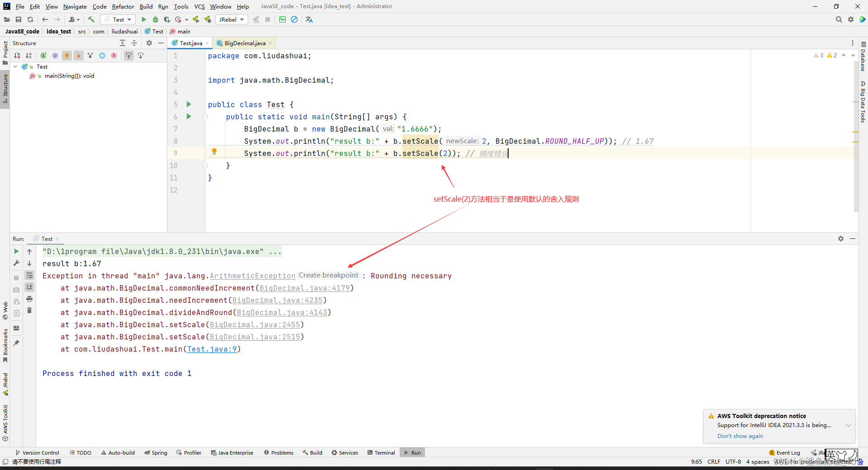The width and height of the screenshot is (868, 470).
Task: Go to next highlighted error arrow
Action: 853,55
